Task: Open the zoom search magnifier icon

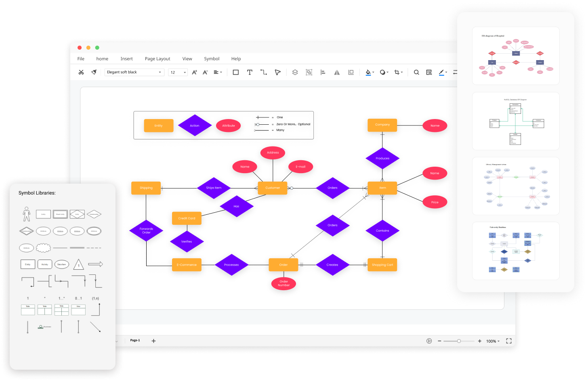Action: (416, 72)
